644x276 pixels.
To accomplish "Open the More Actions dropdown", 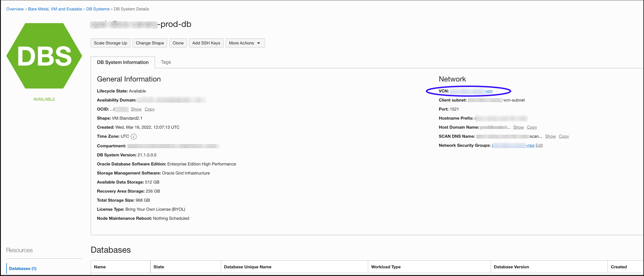I will tap(244, 43).
